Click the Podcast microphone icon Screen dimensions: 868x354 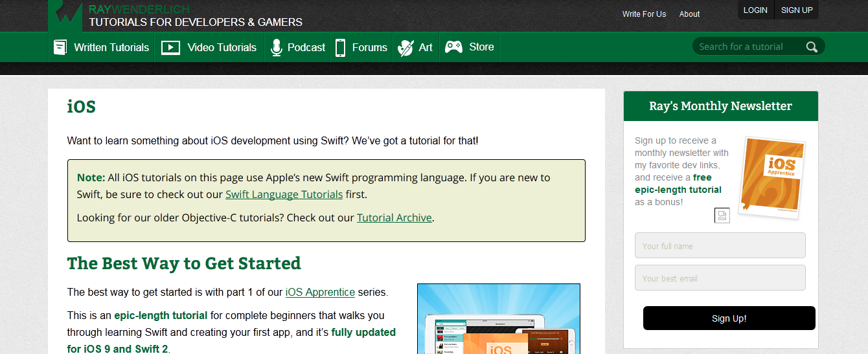tap(277, 47)
